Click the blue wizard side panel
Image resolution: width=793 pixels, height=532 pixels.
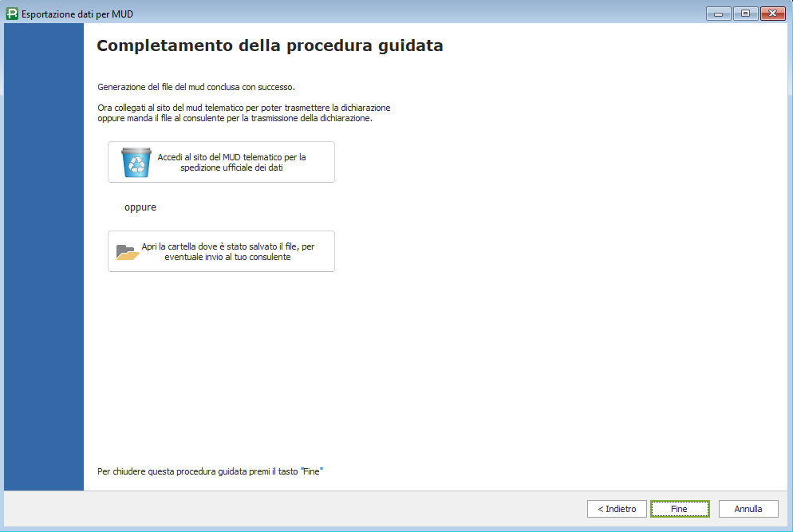[x=44, y=255]
